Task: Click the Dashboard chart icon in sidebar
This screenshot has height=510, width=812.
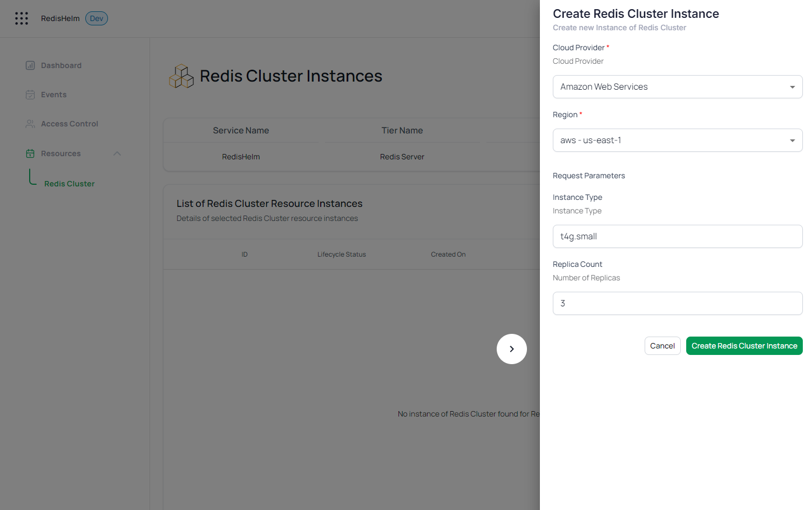Action: click(30, 65)
